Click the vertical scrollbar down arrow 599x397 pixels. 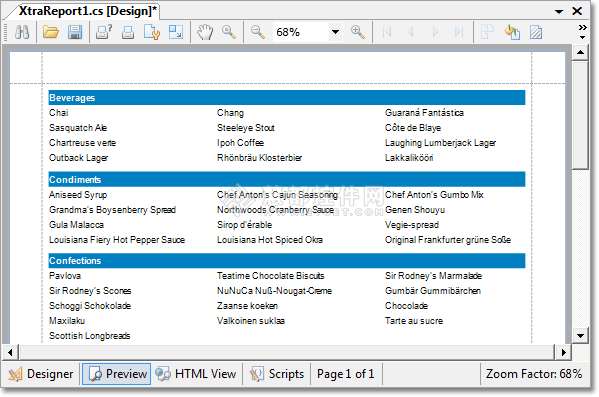[x=581, y=336]
